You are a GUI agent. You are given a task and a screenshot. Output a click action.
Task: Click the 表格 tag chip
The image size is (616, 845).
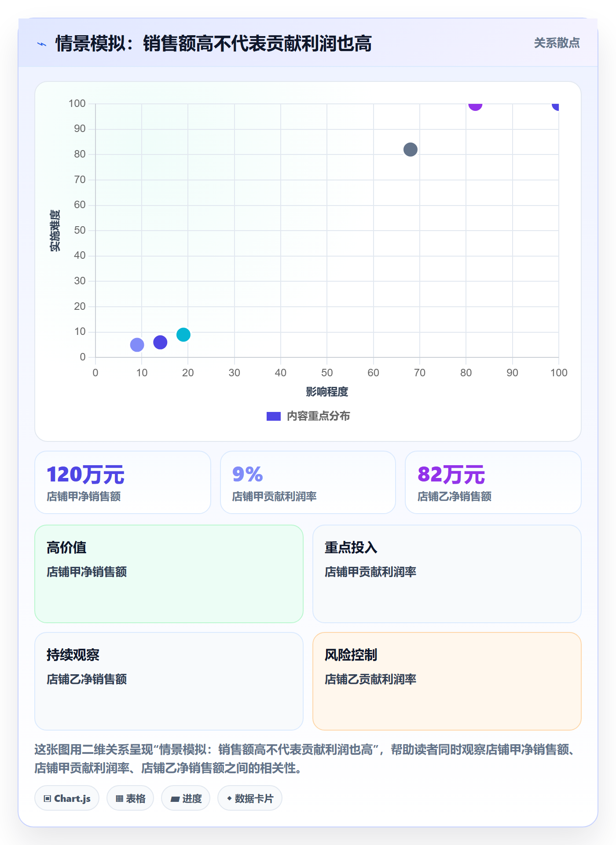coord(130,798)
